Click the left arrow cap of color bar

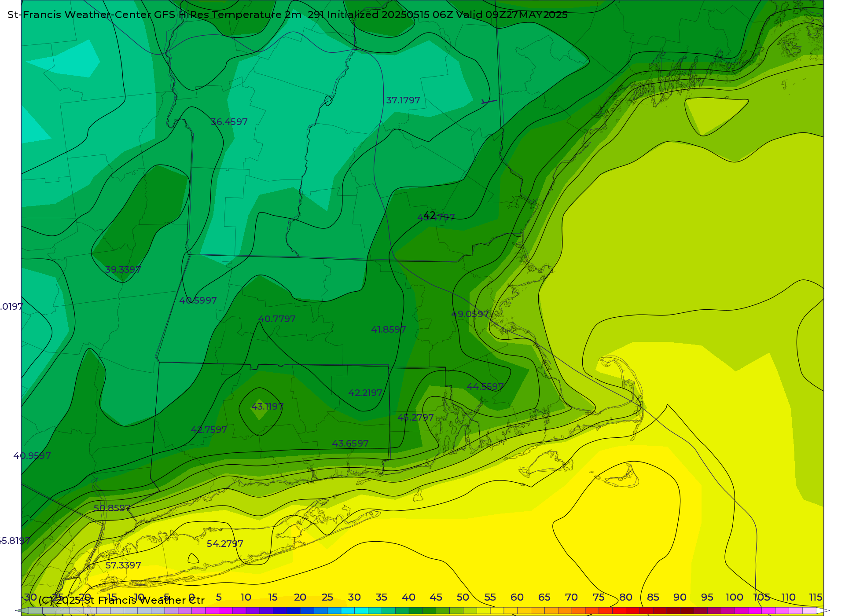pos(22,611)
